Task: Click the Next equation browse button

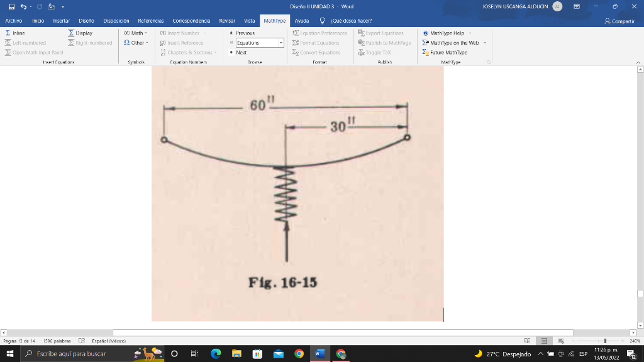Action: tap(241, 52)
